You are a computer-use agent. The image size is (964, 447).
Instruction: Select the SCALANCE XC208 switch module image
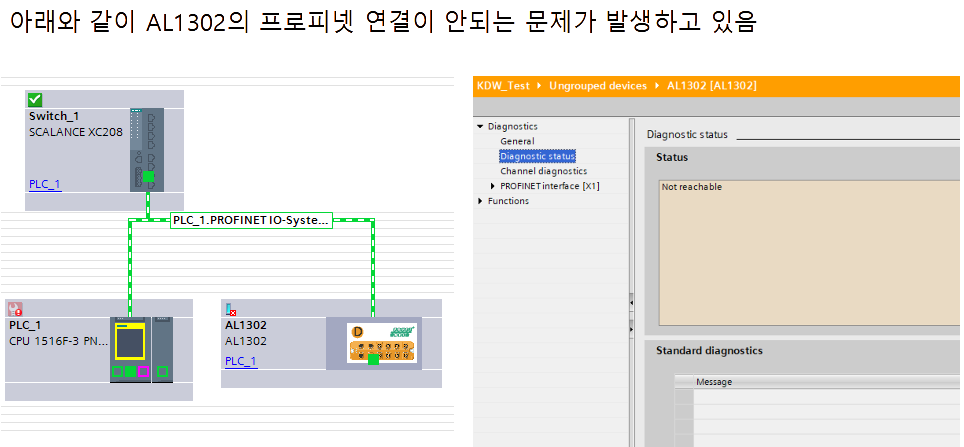(147, 150)
